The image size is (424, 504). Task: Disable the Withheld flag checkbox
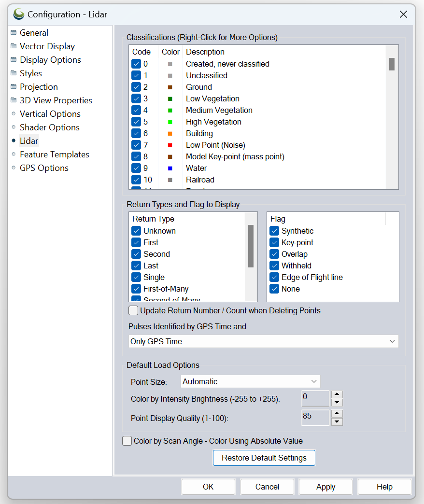(274, 266)
